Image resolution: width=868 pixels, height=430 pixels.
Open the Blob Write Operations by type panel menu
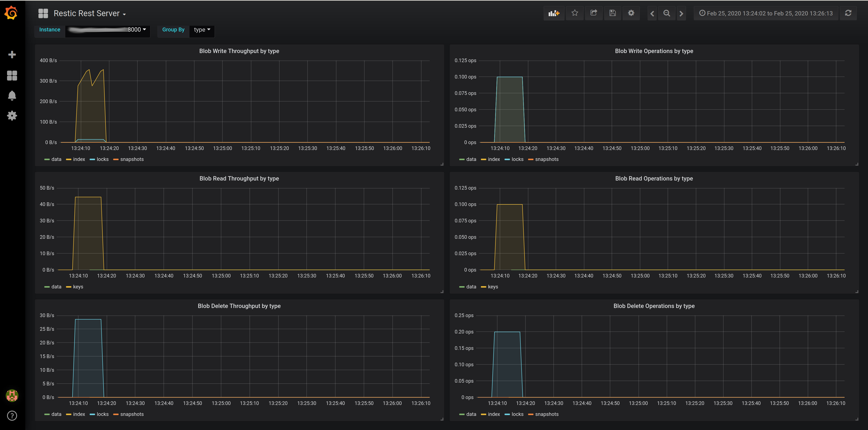[x=654, y=51]
